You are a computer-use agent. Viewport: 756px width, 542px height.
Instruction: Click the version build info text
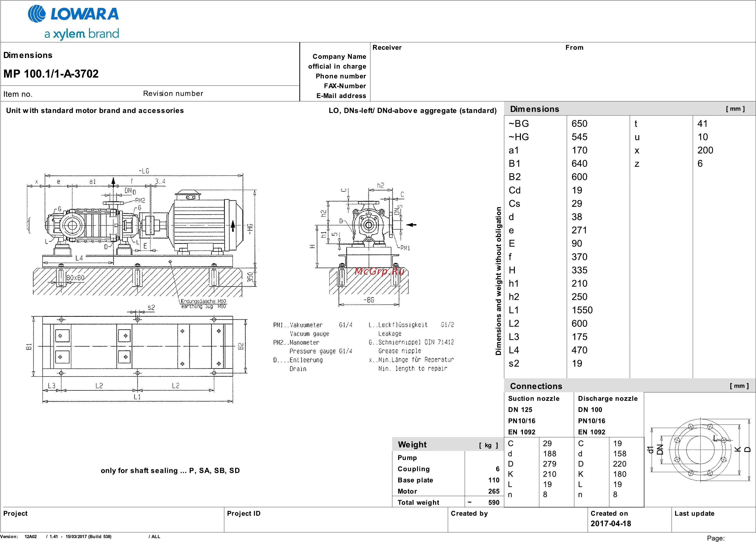point(80,537)
